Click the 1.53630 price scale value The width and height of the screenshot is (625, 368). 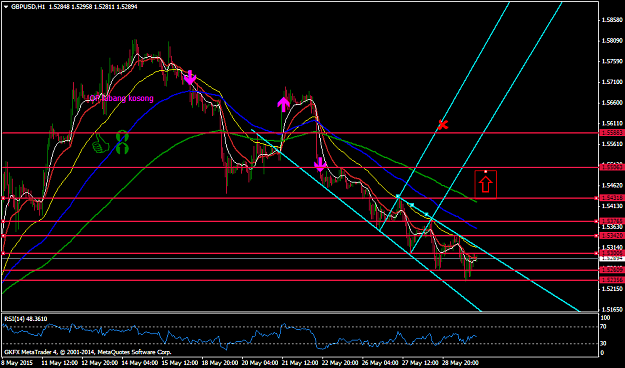[x=612, y=226]
